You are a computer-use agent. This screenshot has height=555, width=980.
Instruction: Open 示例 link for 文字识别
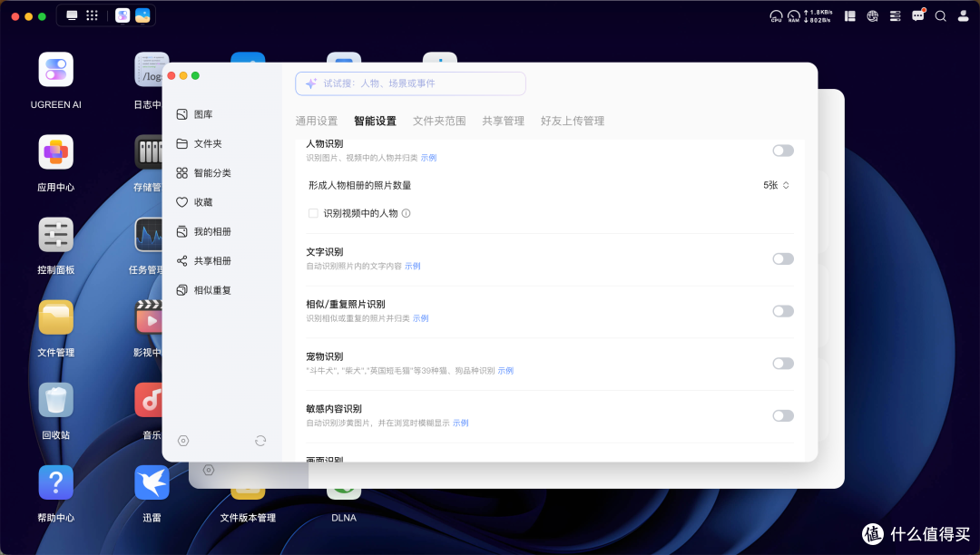click(x=413, y=266)
